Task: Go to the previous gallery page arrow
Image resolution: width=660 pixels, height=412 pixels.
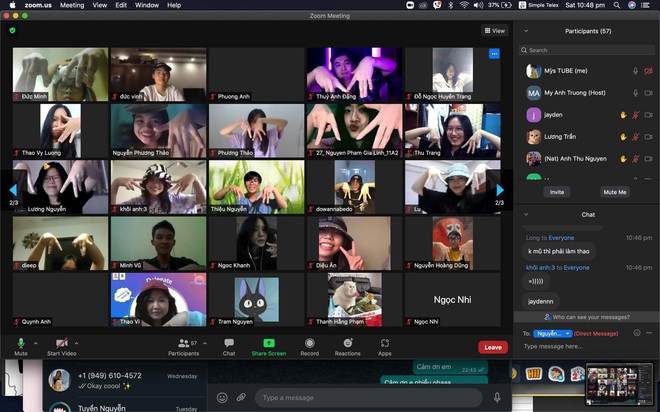Action: 13,190
